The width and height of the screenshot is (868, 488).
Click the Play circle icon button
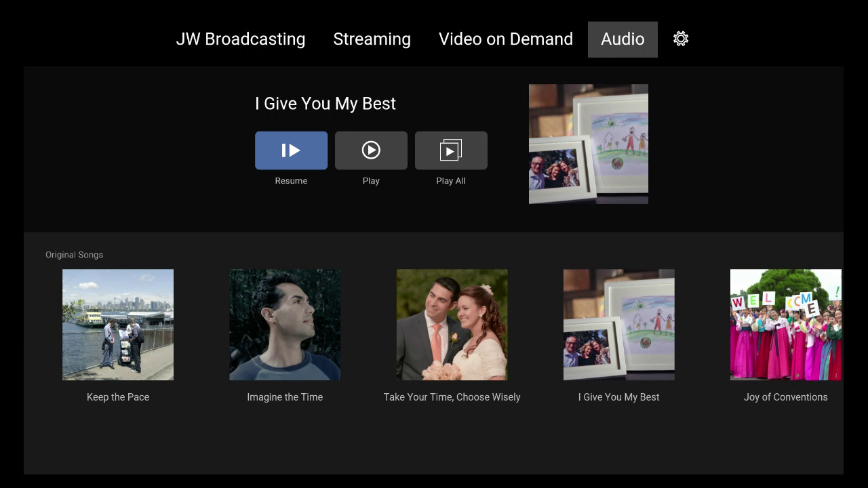[x=371, y=150]
